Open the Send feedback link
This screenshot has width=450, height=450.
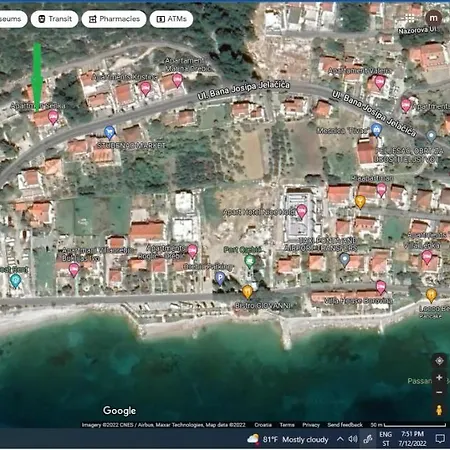[345, 425]
